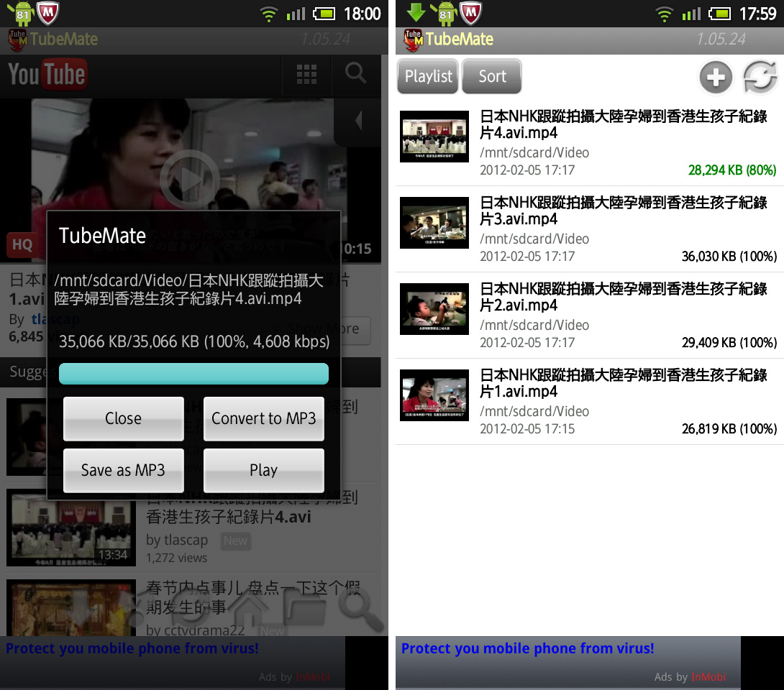Click the add (plus) icon
The height and width of the screenshot is (690, 784).
point(716,77)
